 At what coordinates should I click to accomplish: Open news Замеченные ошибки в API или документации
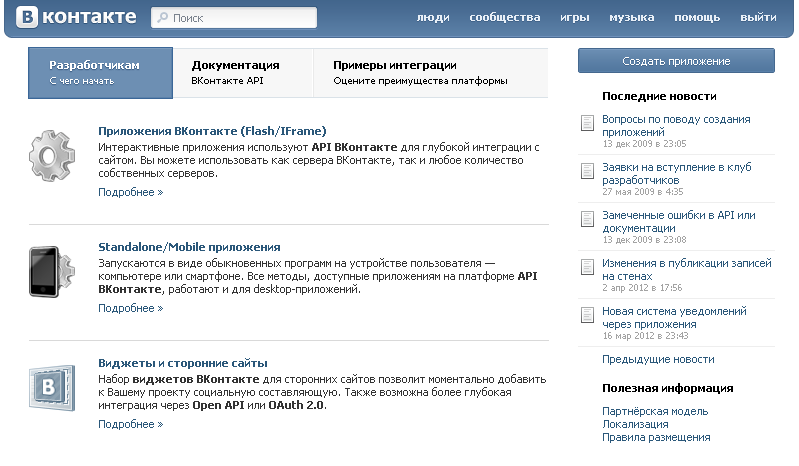pyautogui.click(x=679, y=222)
